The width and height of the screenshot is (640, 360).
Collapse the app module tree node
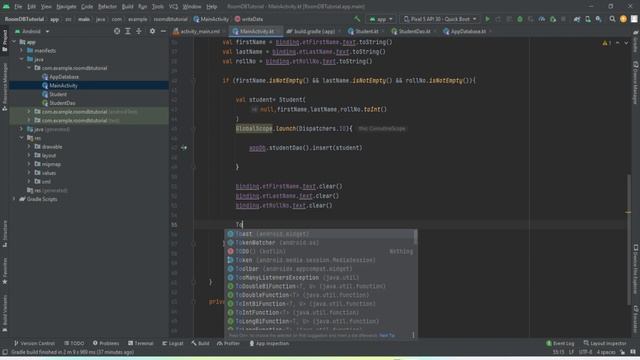[x=14, y=42]
